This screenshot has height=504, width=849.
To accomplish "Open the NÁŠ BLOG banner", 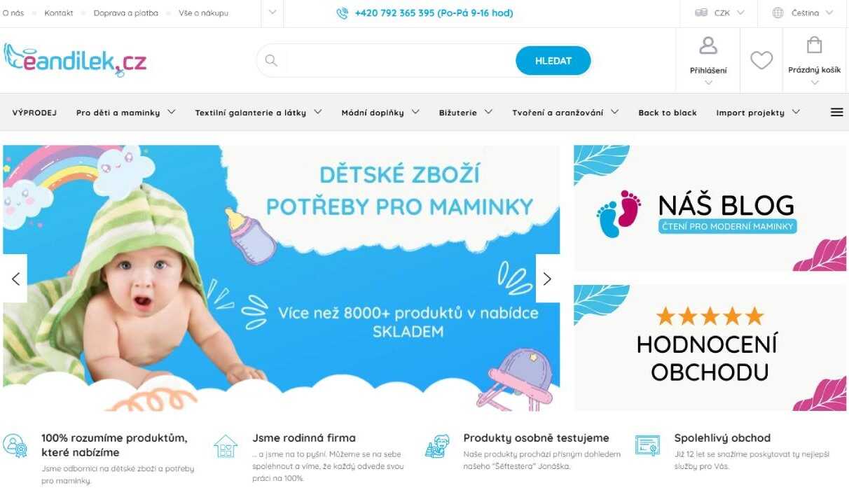I will click(710, 208).
